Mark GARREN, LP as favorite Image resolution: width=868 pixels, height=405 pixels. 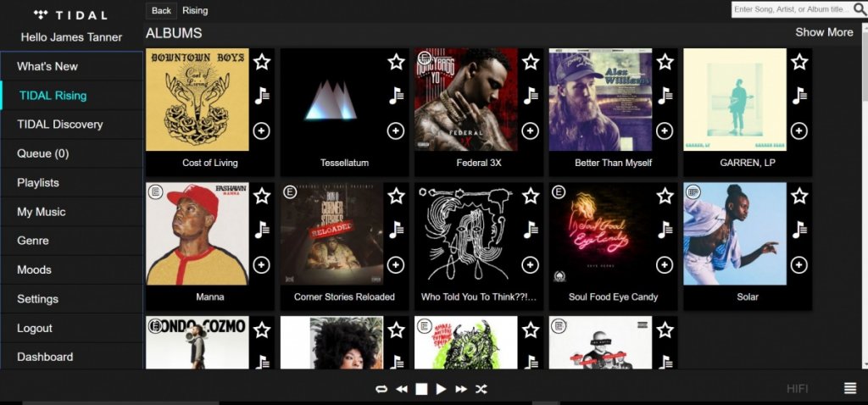tap(798, 62)
